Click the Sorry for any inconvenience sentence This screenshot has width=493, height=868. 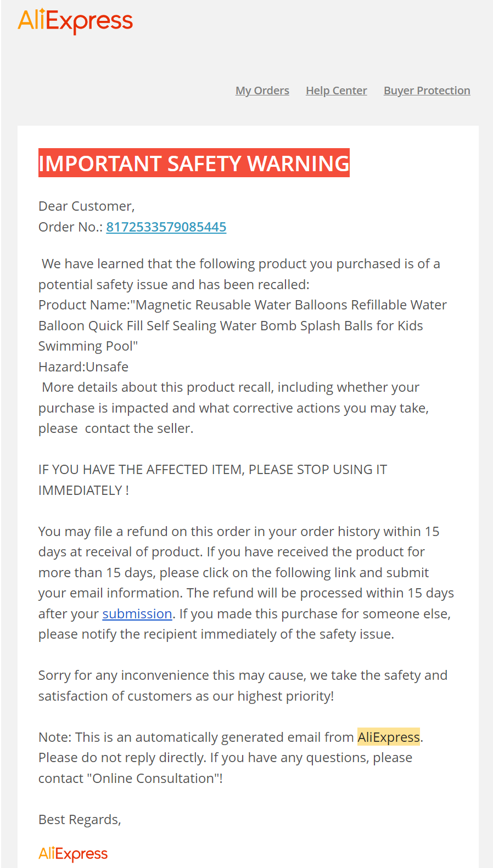tap(243, 686)
